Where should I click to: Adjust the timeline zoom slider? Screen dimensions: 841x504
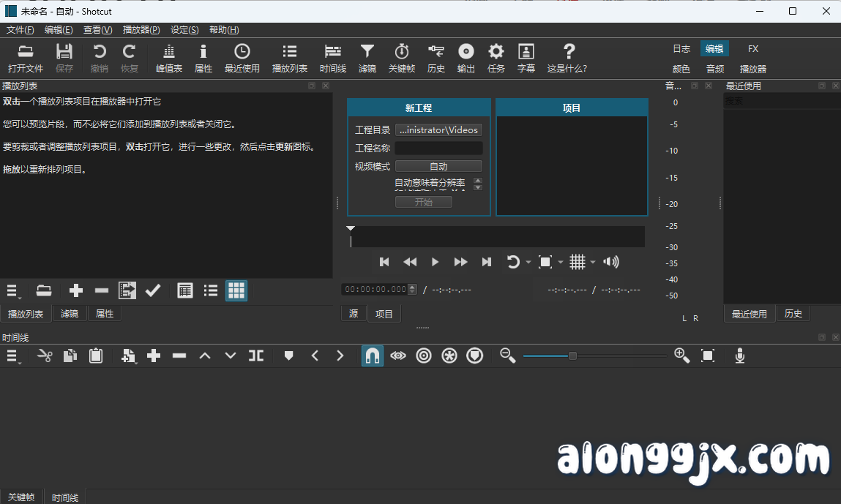click(x=572, y=356)
